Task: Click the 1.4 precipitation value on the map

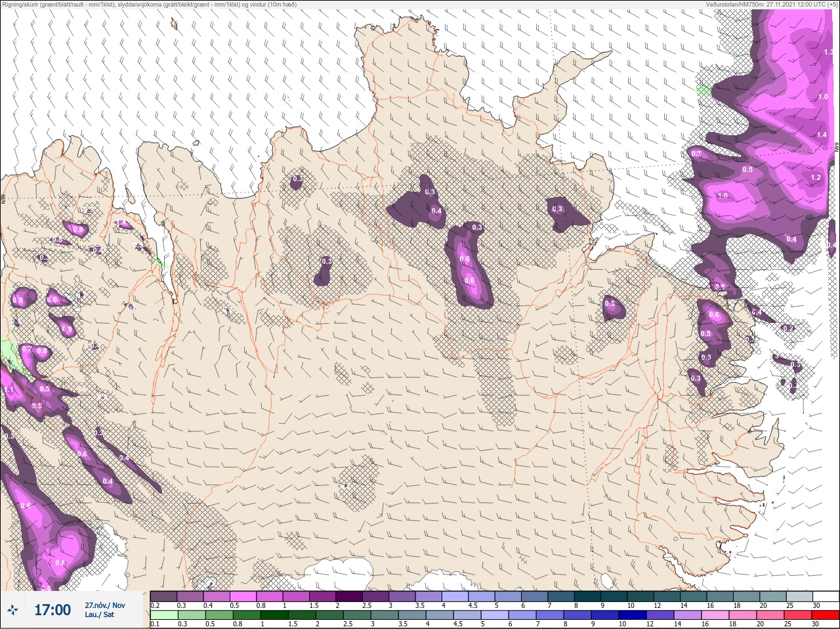Action: tap(822, 135)
